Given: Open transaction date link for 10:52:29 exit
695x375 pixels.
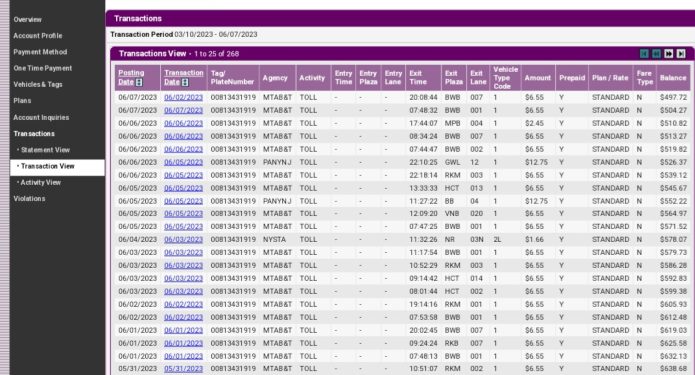Looking at the screenshot, I should tap(184, 265).
